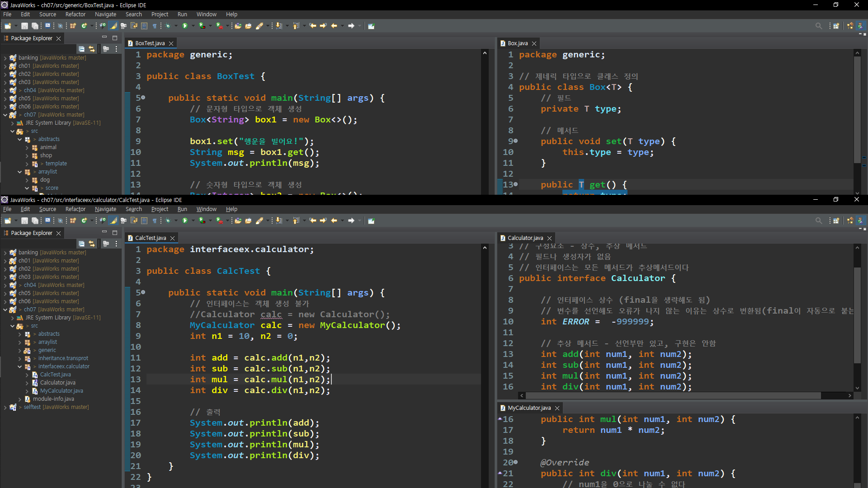Click Search magnifier in BoxTest window toolbar

pos(818,26)
